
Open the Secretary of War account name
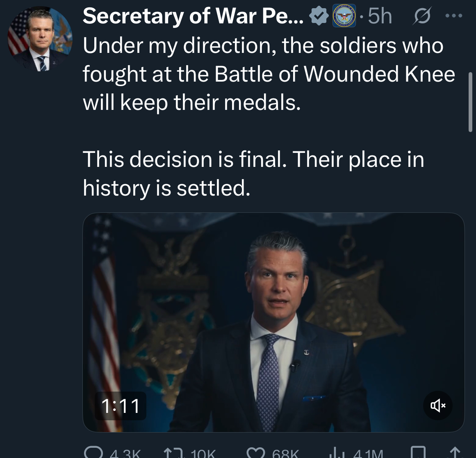pos(193,16)
